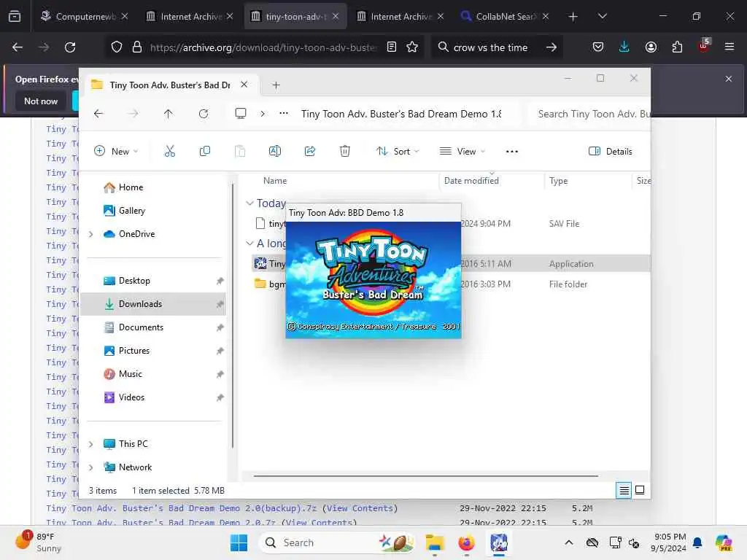Viewport: 747px width, 560px height.
Task: Click the Delete trash icon in Explorer
Action: (x=345, y=152)
